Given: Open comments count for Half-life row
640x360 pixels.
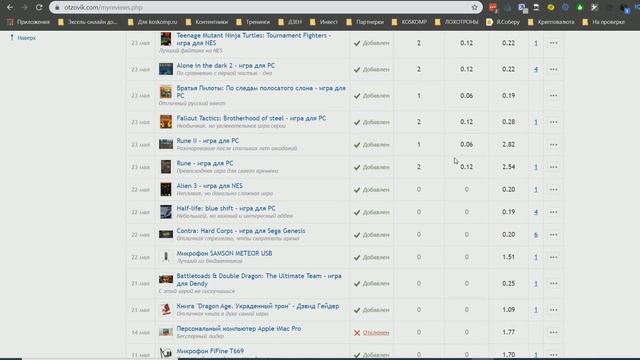Looking at the screenshot, I should click(x=536, y=212).
